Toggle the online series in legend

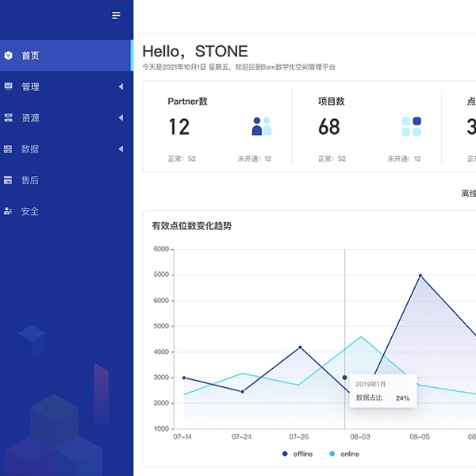pyautogui.click(x=344, y=454)
